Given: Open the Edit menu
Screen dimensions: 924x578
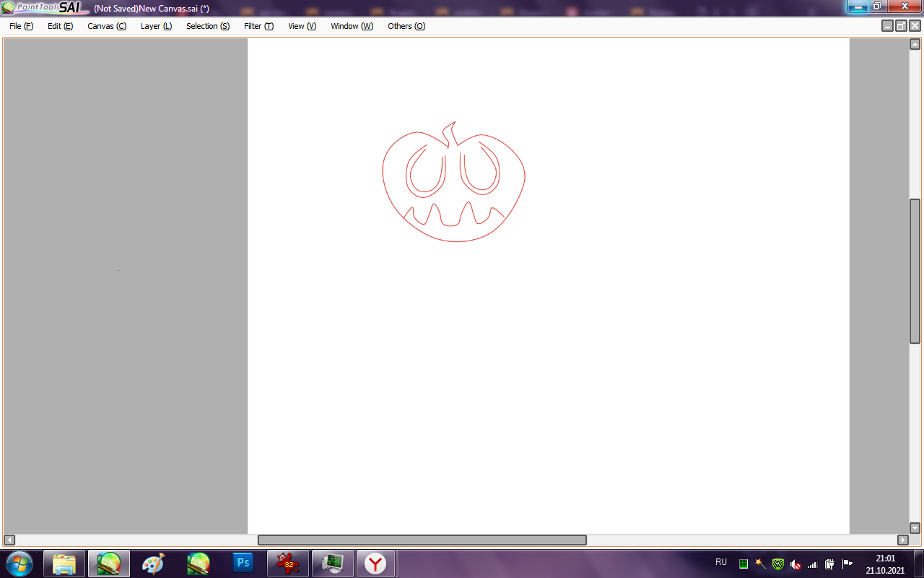Looking at the screenshot, I should pyautogui.click(x=60, y=26).
